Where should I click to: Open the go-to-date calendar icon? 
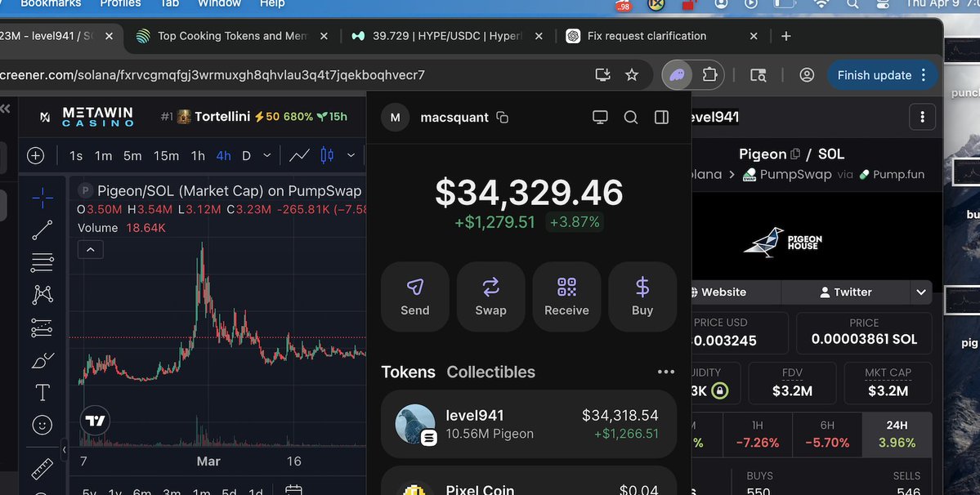[293, 489]
